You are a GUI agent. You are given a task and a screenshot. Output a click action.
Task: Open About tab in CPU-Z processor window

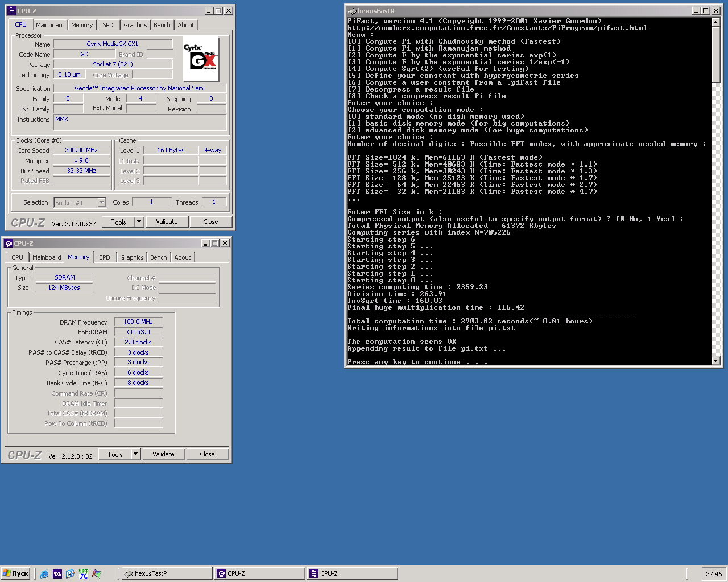point(186,25)
